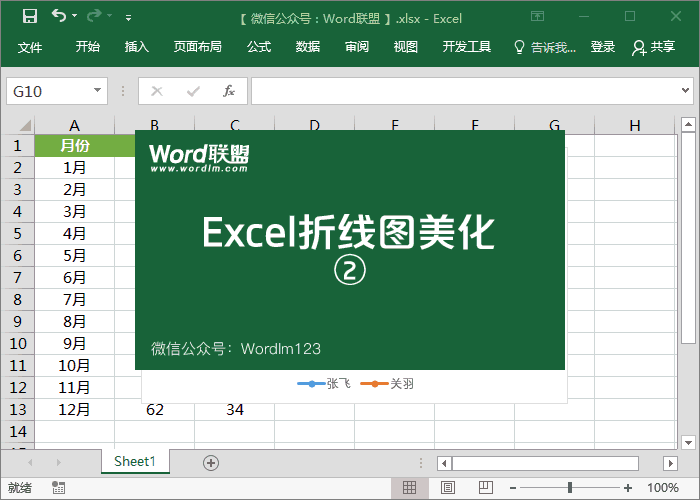
Task: Select column H header
Action: tap(635, 125)
